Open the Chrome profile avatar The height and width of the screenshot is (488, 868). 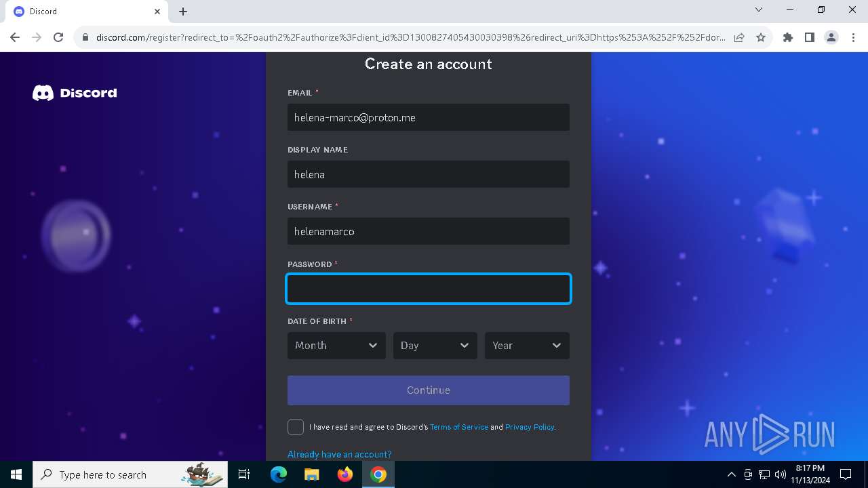831,37
